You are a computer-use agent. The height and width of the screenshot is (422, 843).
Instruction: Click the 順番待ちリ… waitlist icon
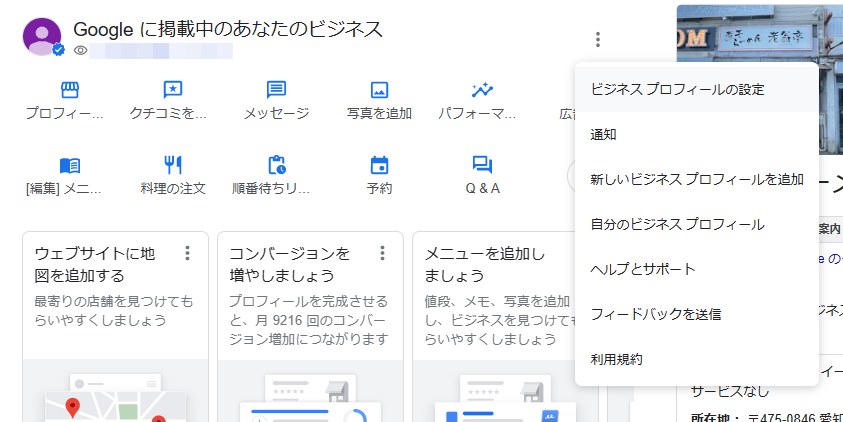[x=276, y=165]
